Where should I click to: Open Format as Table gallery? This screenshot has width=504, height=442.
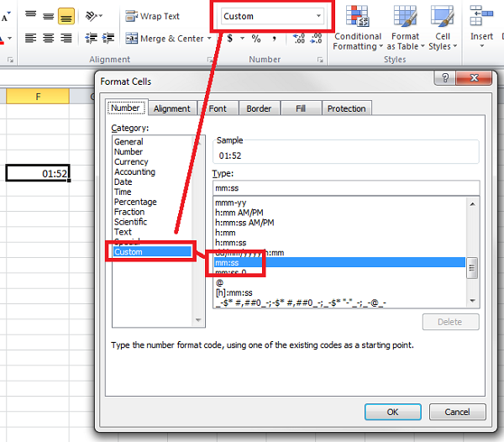click(x=406, y=28)
